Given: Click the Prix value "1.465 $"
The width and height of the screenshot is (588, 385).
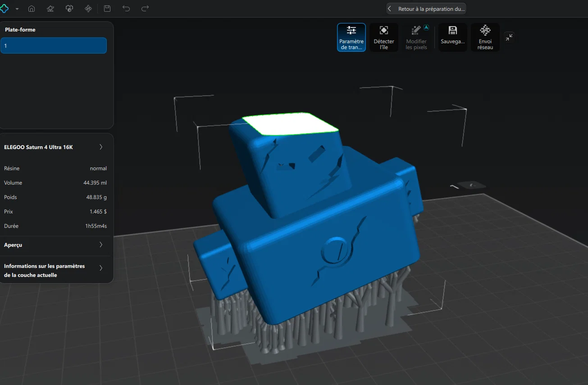Looking at the screenshot, I should 98,212.
